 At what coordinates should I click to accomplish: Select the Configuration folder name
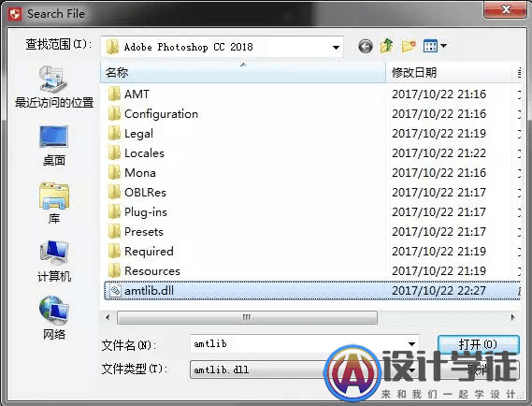point(161,114)
